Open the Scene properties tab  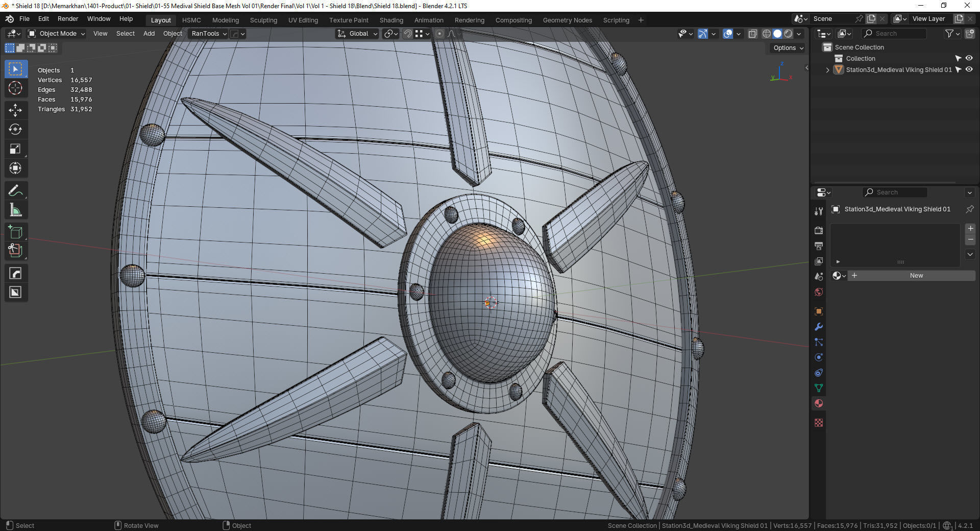(819, 276)
